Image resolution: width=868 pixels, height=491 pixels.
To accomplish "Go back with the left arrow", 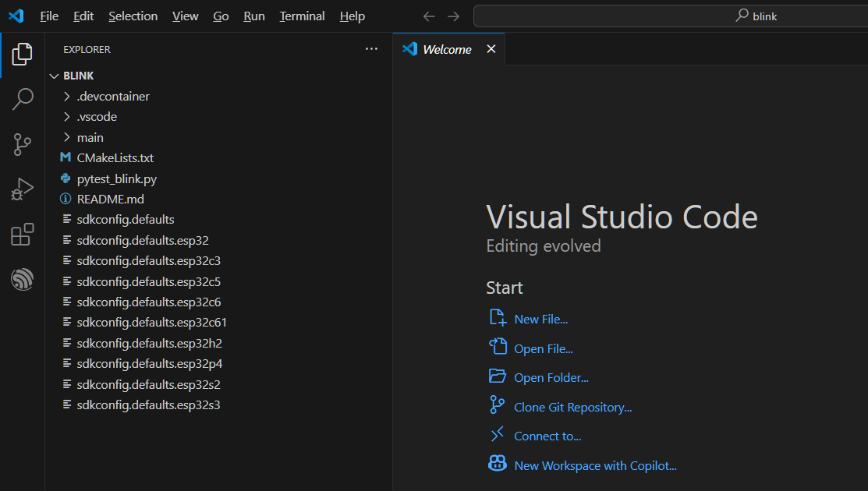I will (429, 16).
